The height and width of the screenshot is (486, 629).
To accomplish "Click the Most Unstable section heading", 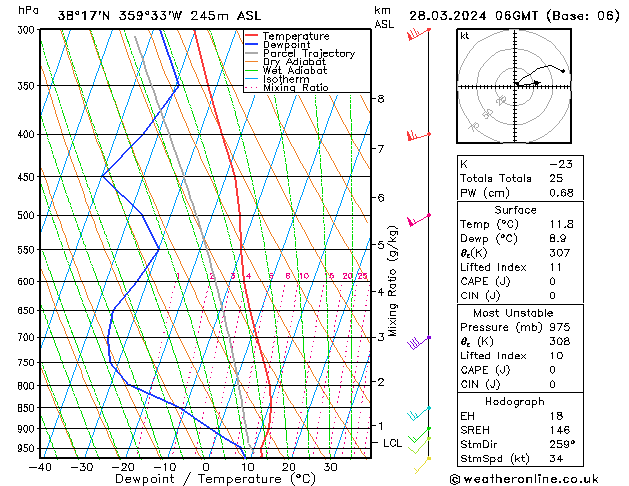I will tap(513, 313).
